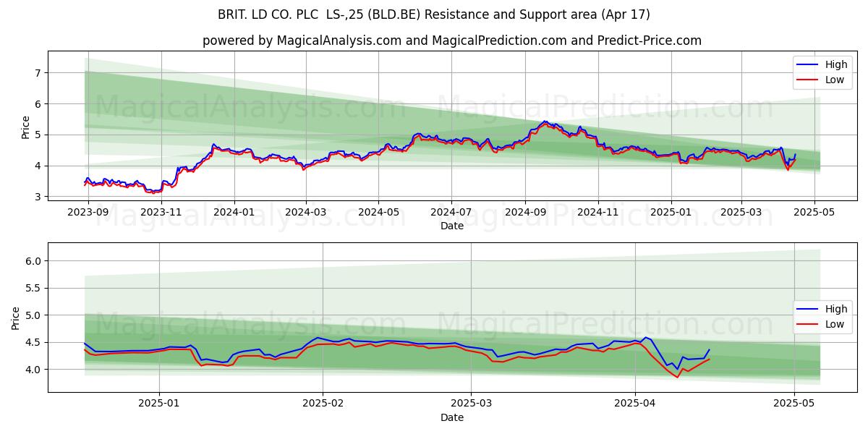Click the chart title mentioning BLD.BE

pos(434,14)
